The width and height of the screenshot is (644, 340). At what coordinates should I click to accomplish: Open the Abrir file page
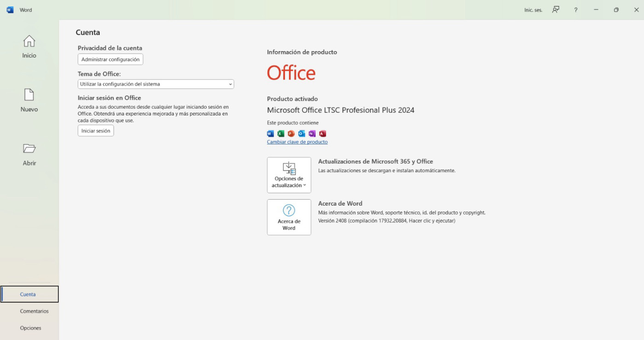point(29,155)
